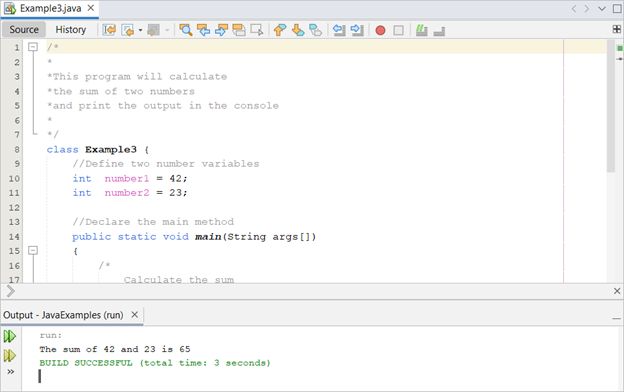Collapse the comment block fold on line 1

pyautogui.click(x=33, y=47)
